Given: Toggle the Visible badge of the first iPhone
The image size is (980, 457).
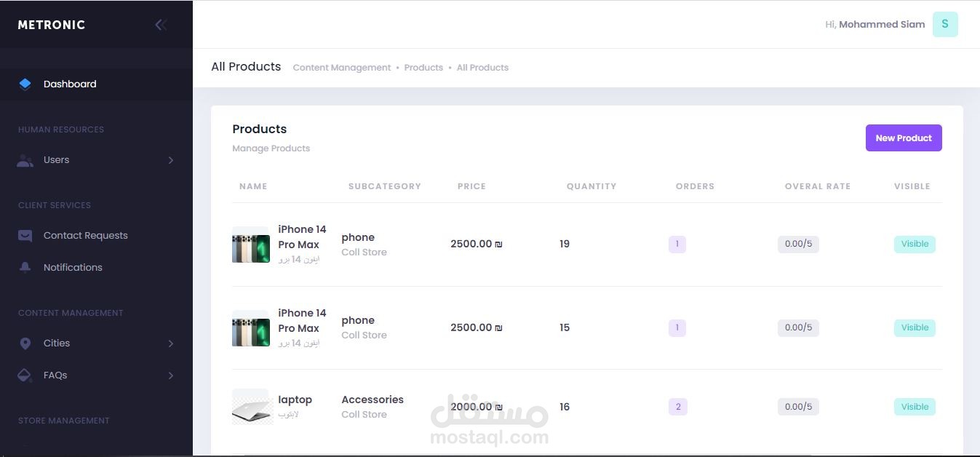Looking at the screenshot, I should (x=915, y=244).
